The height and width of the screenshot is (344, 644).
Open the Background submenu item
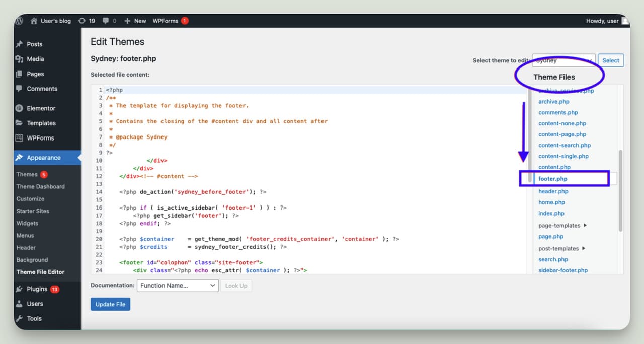(32, 260)
